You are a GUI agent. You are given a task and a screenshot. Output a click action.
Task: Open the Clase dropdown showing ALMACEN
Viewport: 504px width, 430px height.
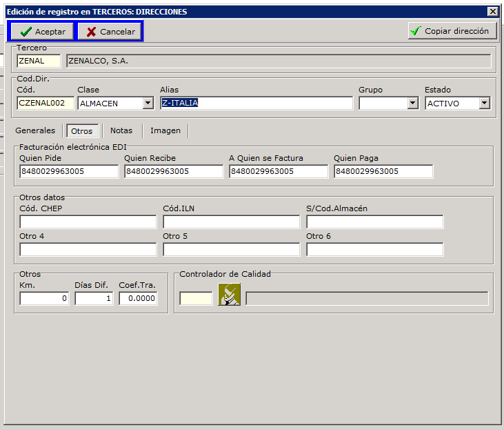pos(148,104)
